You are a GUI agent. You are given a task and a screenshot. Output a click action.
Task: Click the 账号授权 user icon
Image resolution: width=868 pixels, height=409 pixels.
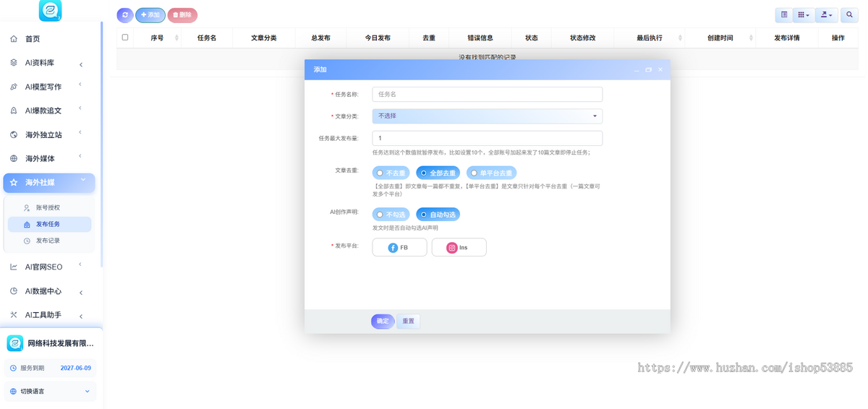(x=27, y=208)
